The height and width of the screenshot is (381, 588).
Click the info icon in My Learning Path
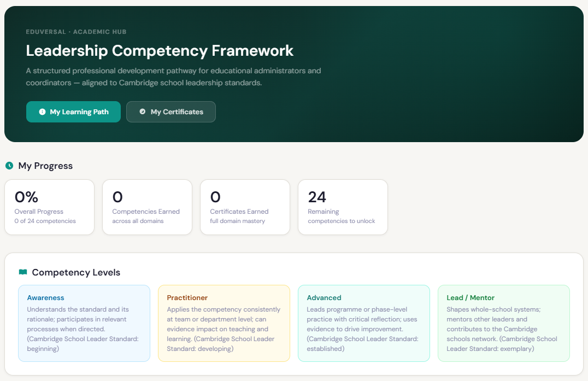[43, 112]
